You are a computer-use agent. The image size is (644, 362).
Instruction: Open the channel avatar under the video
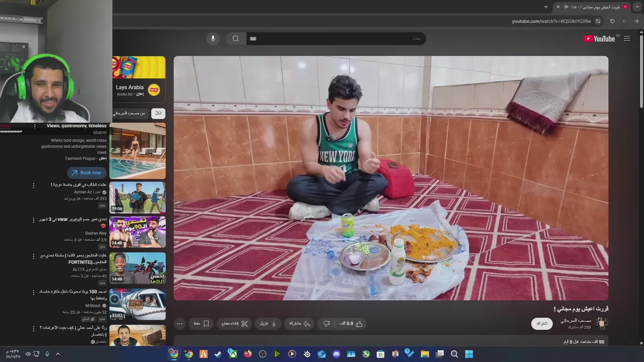click(602, 323)
